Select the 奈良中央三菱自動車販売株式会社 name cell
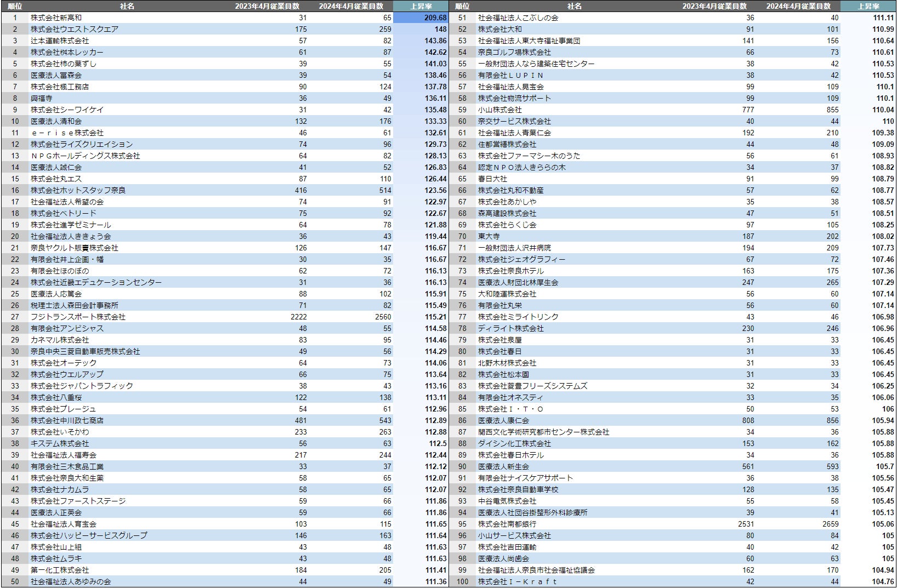This screenshot has width=897, height=588. pyautogui.click(x=86, y=351)
